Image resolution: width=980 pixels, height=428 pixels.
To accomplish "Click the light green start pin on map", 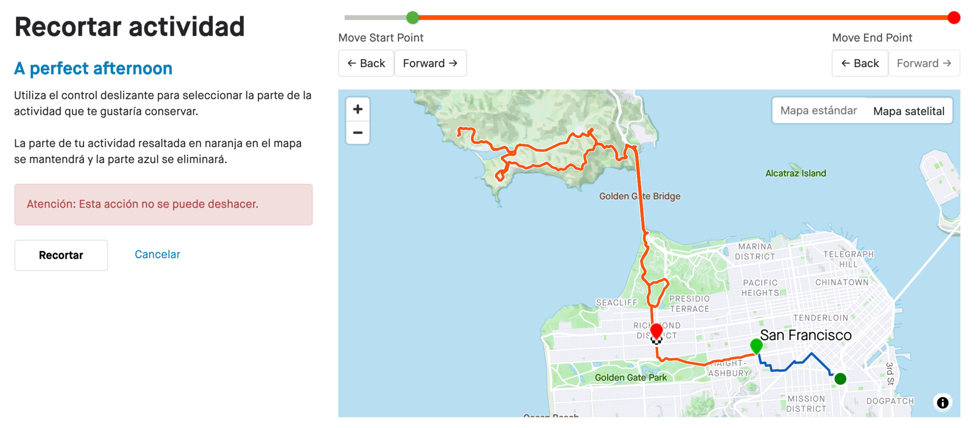I will coord(756,346).
